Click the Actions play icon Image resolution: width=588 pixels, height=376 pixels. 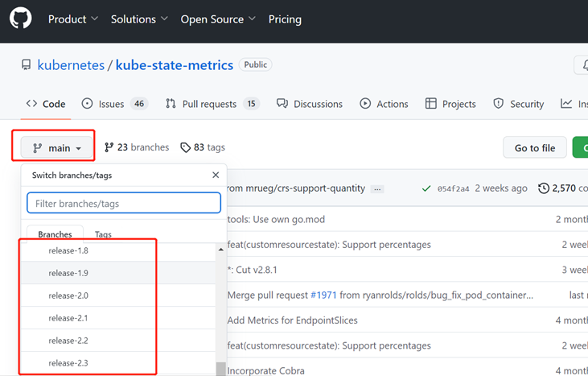pyautogui.click(x=365, y=104)
